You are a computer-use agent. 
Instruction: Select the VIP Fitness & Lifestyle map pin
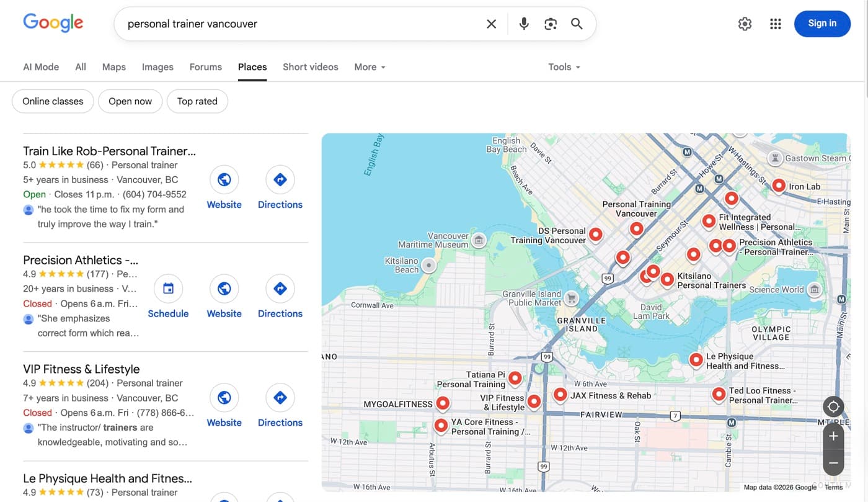click(x=533, y=401)
